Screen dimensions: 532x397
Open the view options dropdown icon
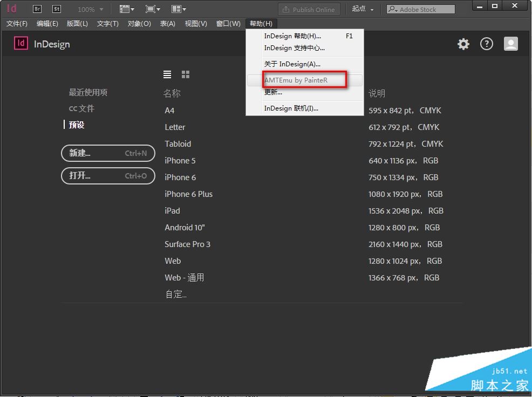click(x=127, y=9)
